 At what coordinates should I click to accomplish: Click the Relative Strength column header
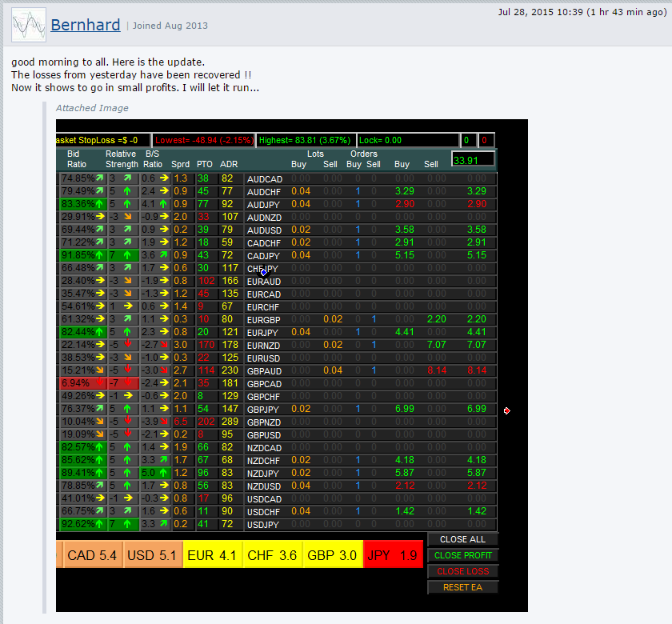(x=122, y=159)
